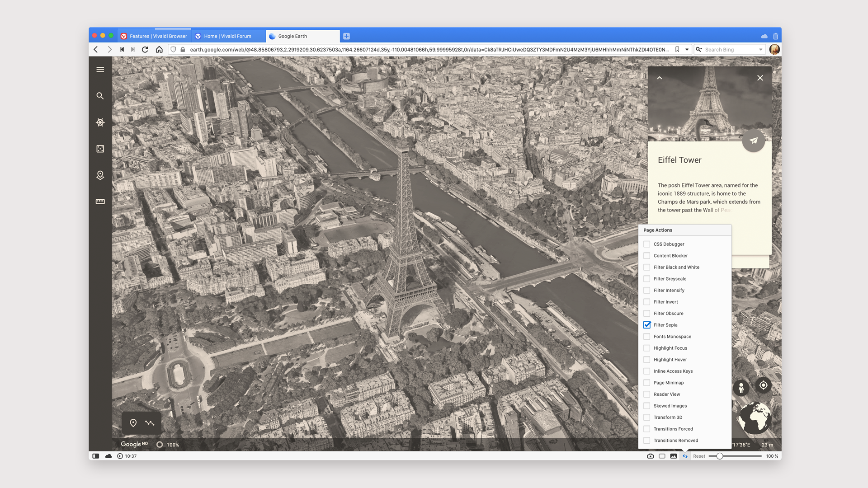This screenshot has height=488, width=868.
Task: Toggle images loading icon
Action: click(673, 456)
